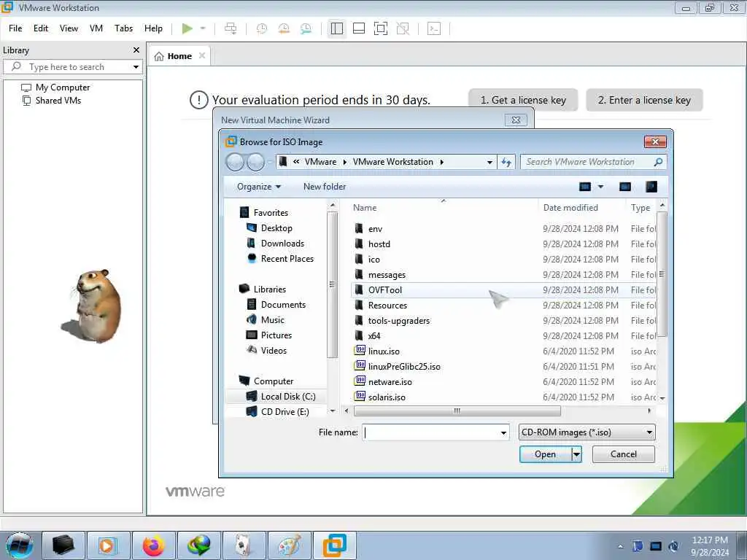Click the file list horizontal scrollbar
The image size is (747, 560).
coord(457,411)
